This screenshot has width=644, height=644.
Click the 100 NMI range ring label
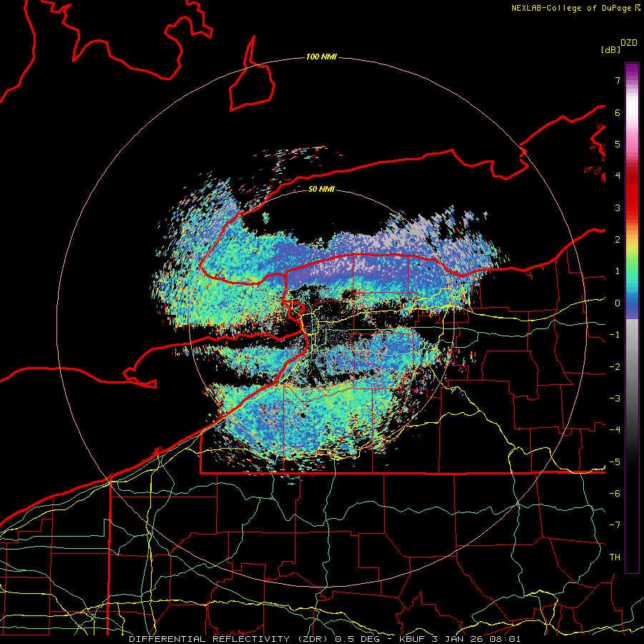[x=321, y=57]
